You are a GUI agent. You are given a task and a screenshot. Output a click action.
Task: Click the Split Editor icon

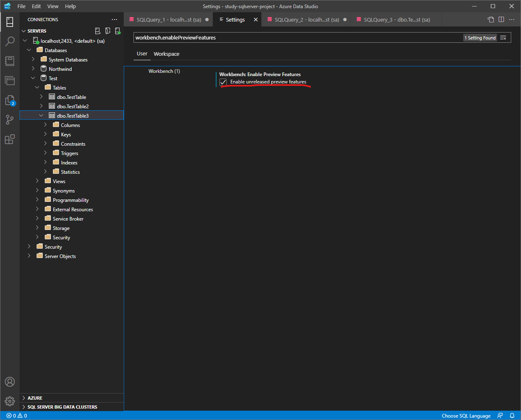pyautogui.click(x=501, y=20)
